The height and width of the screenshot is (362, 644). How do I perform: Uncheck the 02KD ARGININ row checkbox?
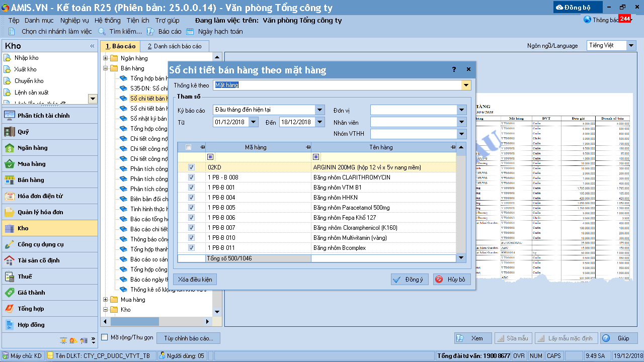[x=191, y=167]
